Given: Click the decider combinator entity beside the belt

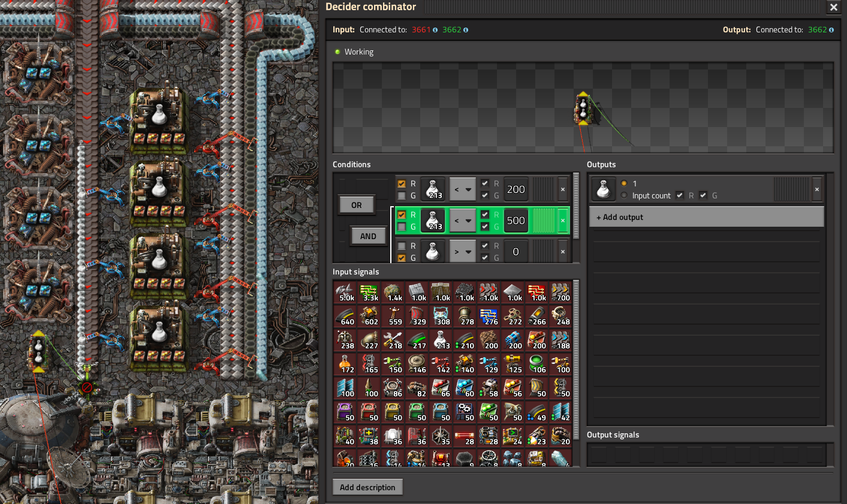Looking at the screenshot, I should [38, 352].
